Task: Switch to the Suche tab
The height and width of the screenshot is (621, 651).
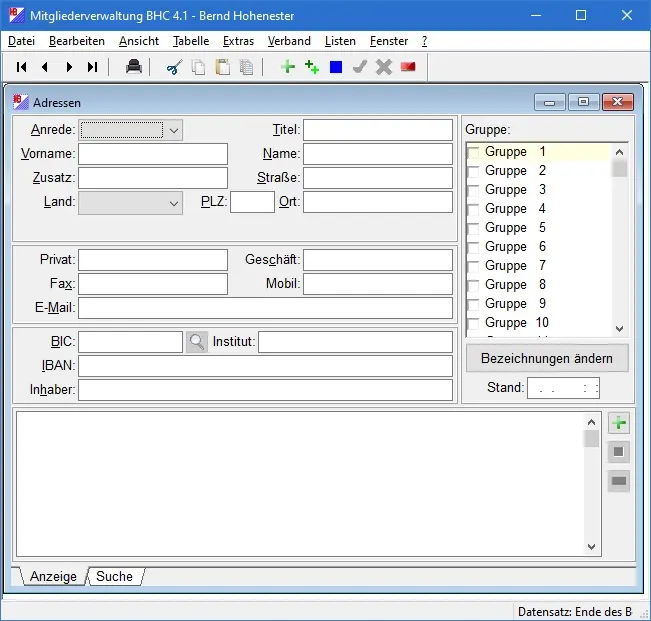Action: click(x=114, y=576)
